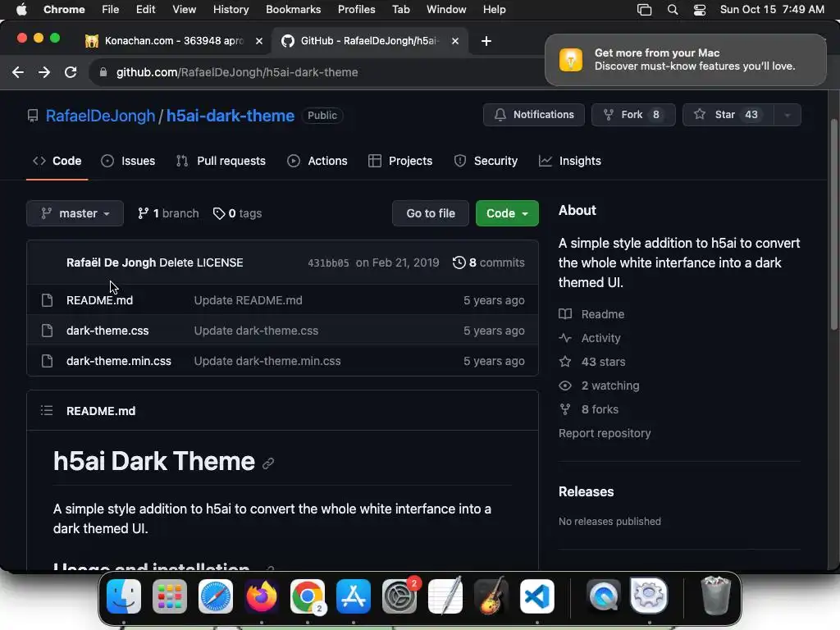
Task: Open the 1 branch link
Action: pyautogui.click(x=168, y=213)
